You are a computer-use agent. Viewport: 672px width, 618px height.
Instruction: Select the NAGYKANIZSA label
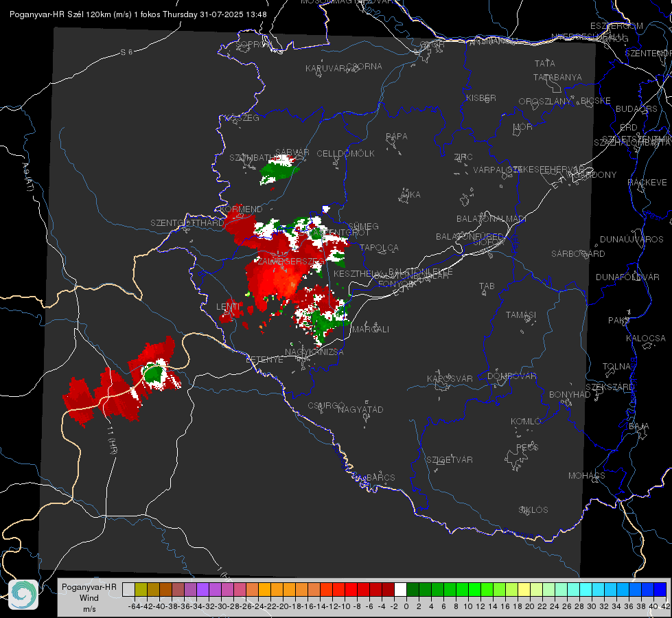point(314,352)
